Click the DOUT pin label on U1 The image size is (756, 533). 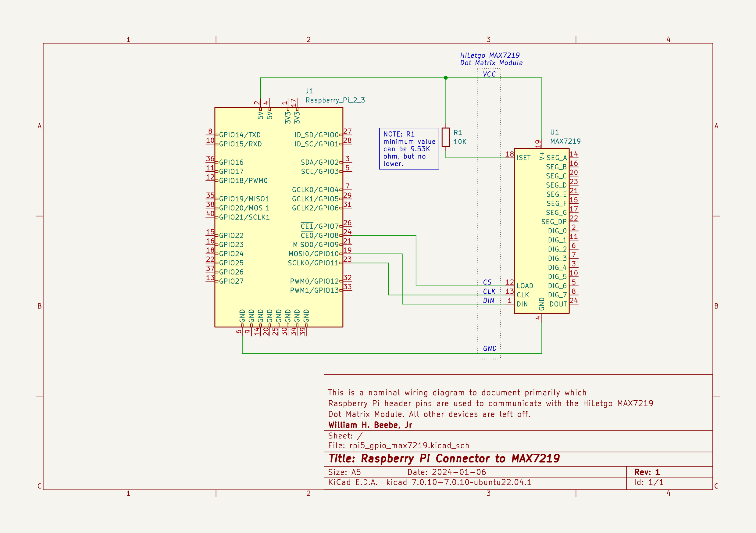[x=558, y=304]
